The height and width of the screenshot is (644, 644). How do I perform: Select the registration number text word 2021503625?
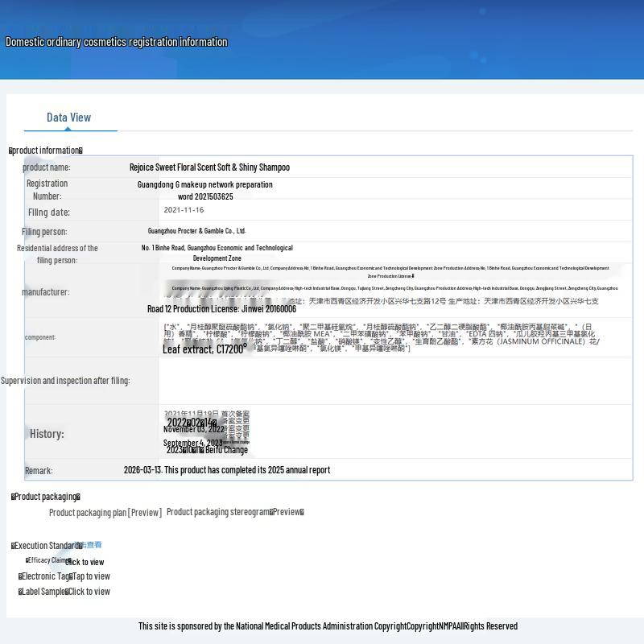click(x=205, y=196)
